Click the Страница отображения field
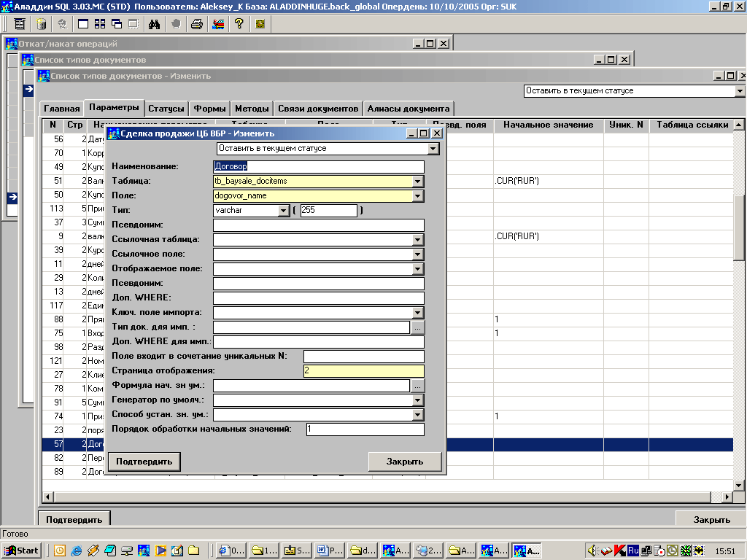Viewport: 747px width, 560px height. tap(364, 370)
